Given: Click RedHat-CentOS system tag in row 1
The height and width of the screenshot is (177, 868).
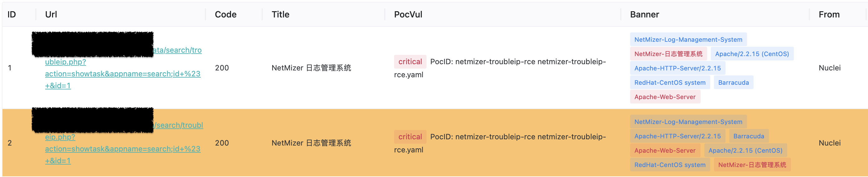Looking at the screenshot, I should coord(669,83).
